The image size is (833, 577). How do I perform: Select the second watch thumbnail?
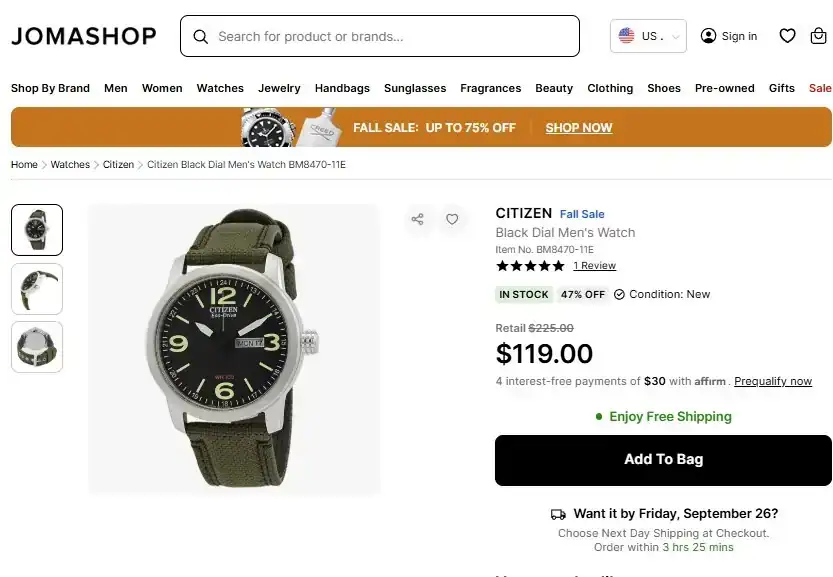pos(37,289)
